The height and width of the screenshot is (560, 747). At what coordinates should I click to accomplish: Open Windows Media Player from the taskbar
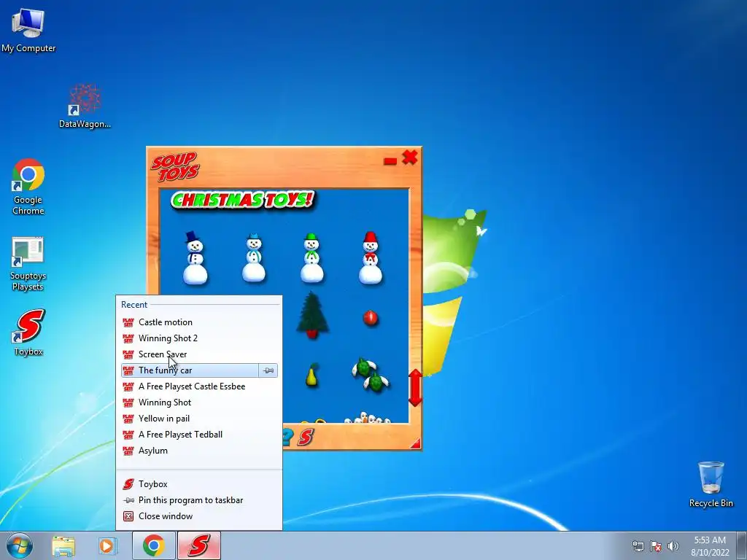point(107,545)
